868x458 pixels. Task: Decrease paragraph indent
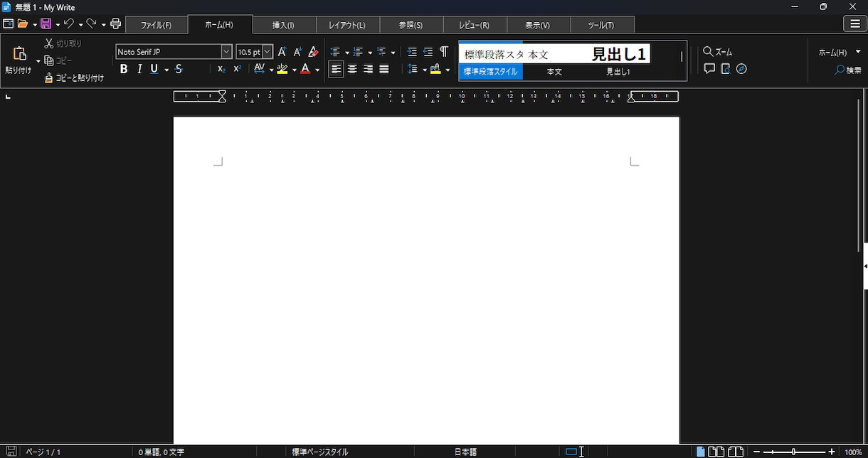(x=428, y=52)
